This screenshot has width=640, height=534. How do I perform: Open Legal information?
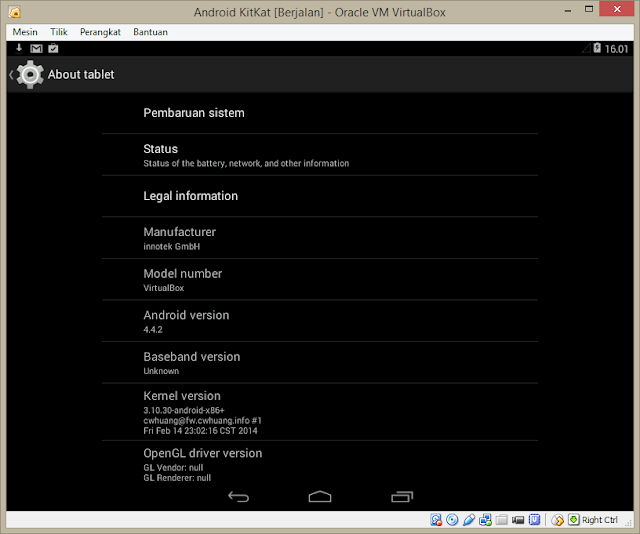click(320, 196)
